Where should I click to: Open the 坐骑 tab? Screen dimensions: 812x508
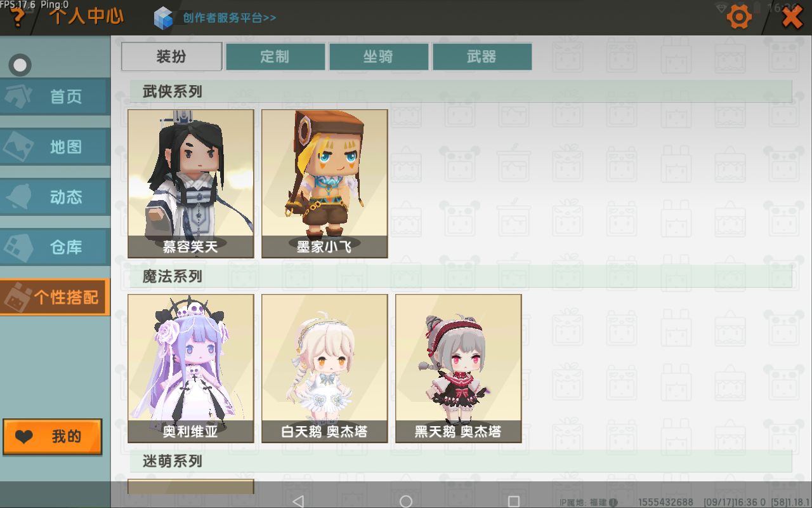tap(379, 57)
